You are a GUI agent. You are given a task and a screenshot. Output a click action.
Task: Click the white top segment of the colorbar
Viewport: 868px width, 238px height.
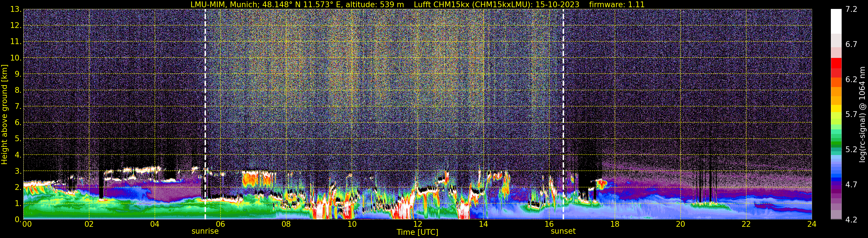836,21
